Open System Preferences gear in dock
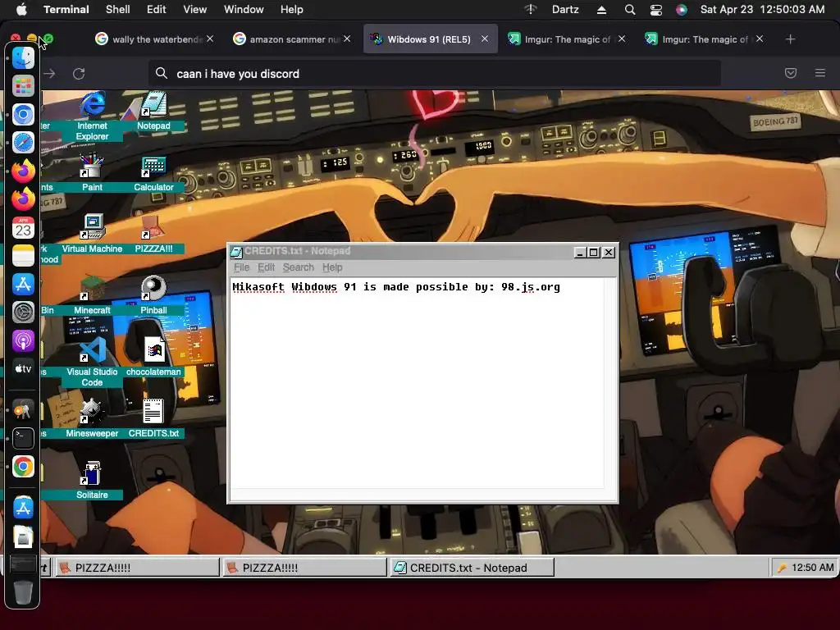 point(23,313)
